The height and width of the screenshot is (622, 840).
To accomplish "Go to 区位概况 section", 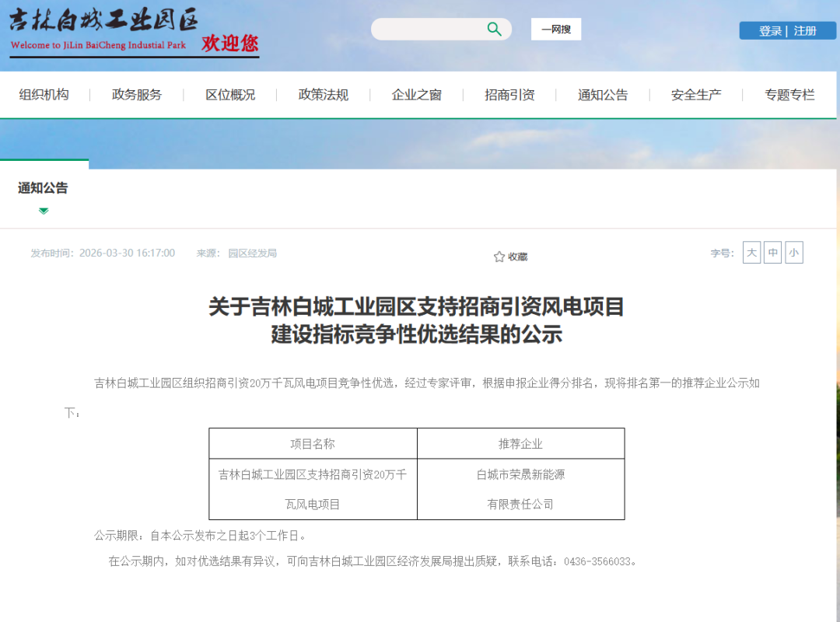I will [230, 95].
